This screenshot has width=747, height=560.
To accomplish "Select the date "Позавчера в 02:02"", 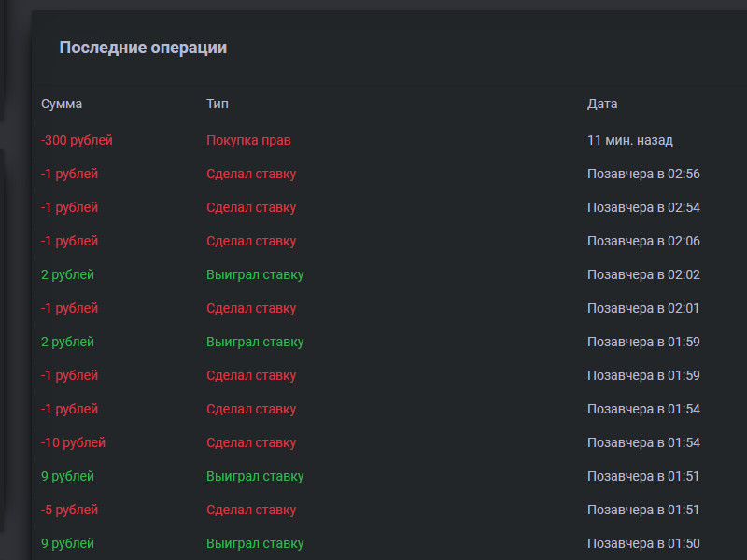I will tap(643, 274).
